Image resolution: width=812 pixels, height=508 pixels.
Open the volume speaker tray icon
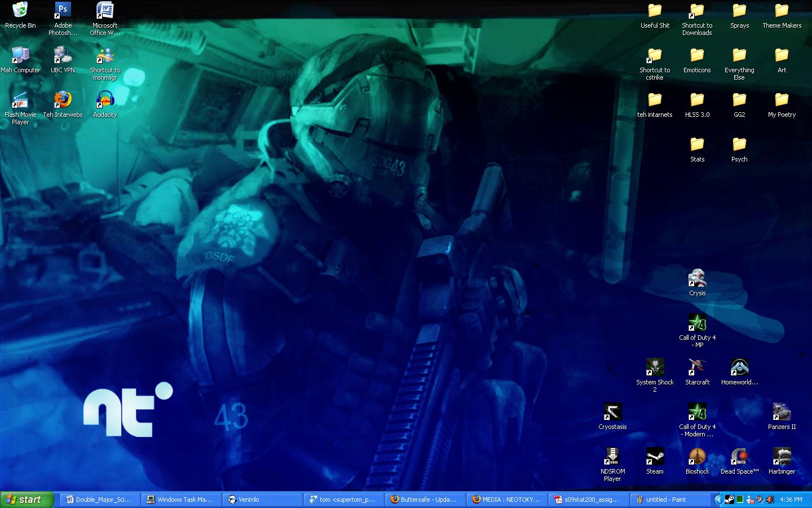(x=770, y=500)
